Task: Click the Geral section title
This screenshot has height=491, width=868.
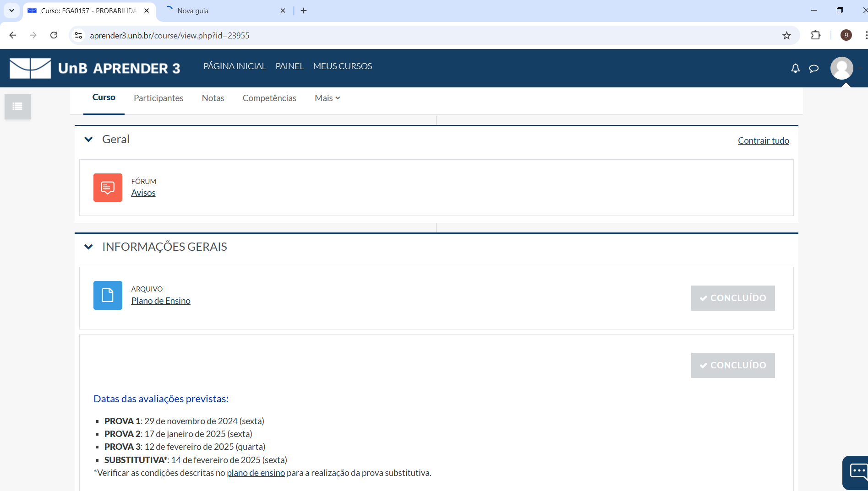Action: [x=116, y=139]
